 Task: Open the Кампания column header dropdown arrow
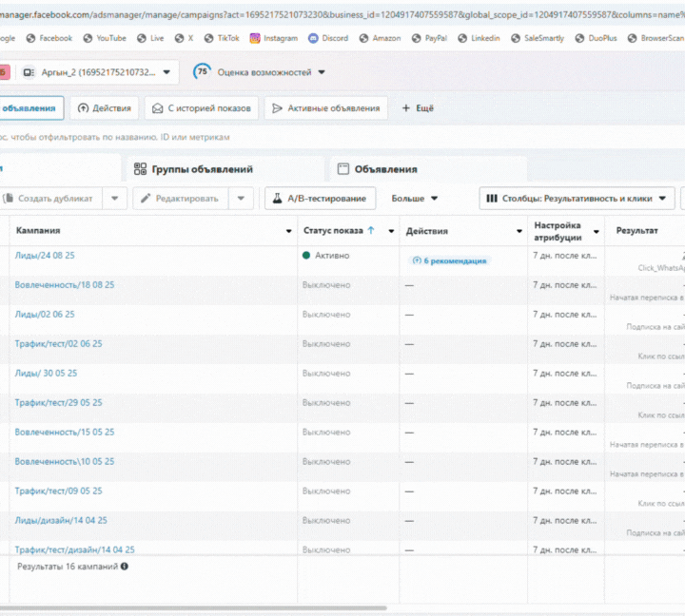[289, 231]
